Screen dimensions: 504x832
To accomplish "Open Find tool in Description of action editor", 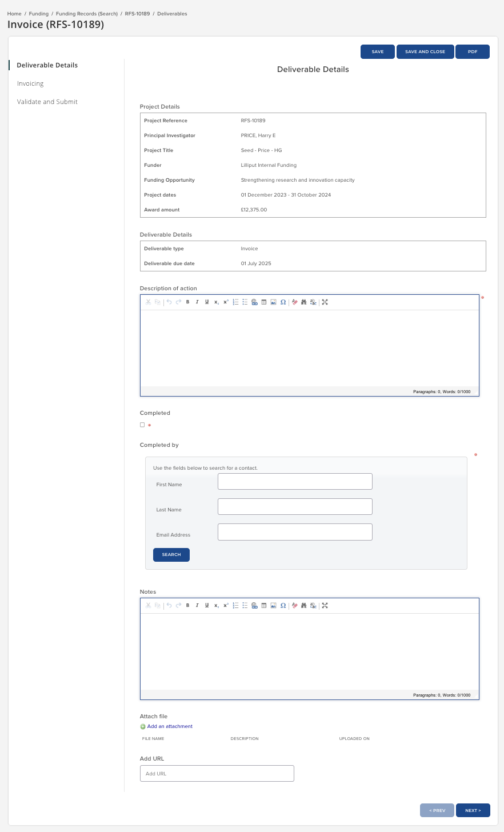I will 304,302.
